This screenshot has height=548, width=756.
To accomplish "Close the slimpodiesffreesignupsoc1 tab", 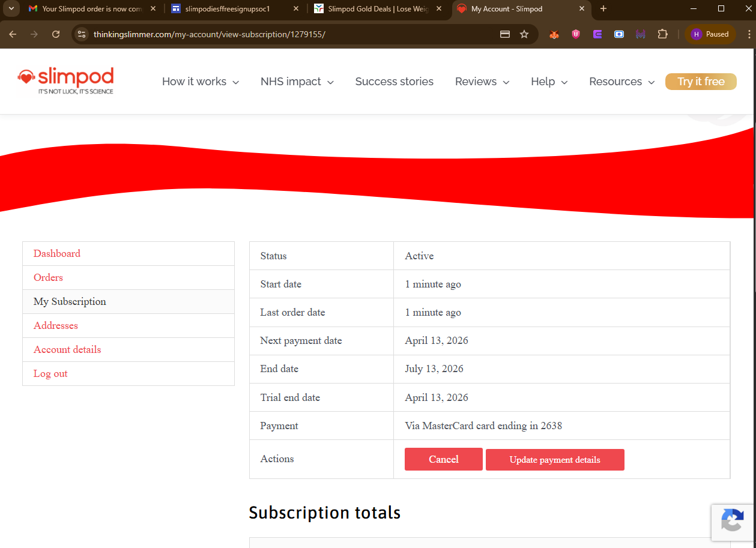I will (x=296, y=9).
